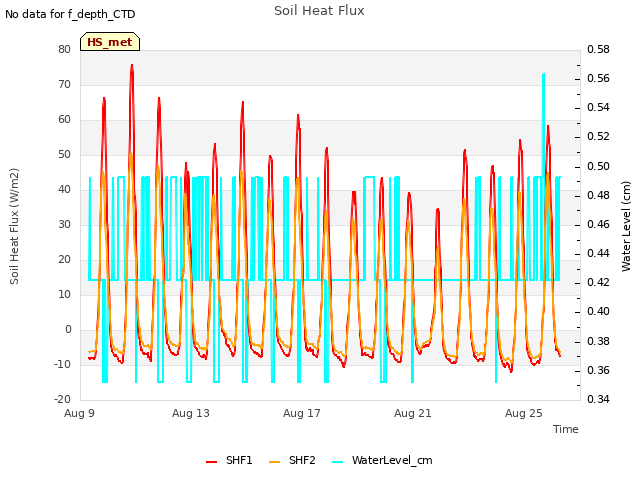Click the Time axis label
Screen dimensions: 640x480
click(x=566, y=429)
